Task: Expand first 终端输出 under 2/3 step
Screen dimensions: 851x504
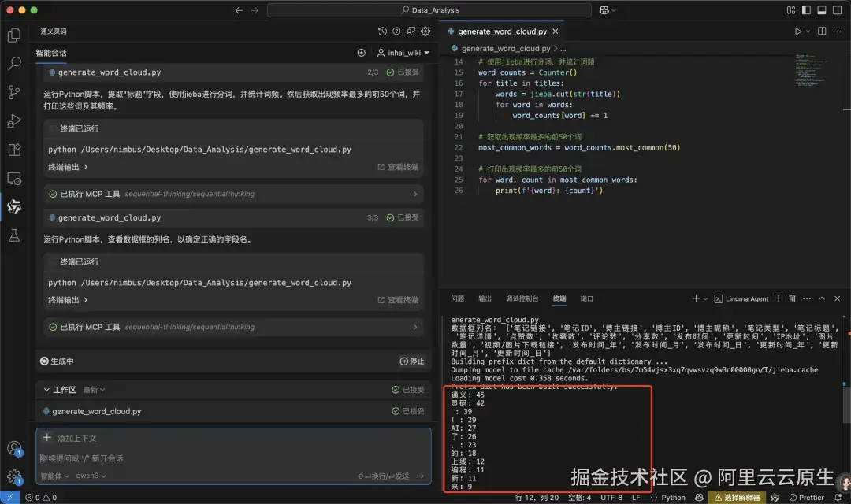Action: (68, 167)
